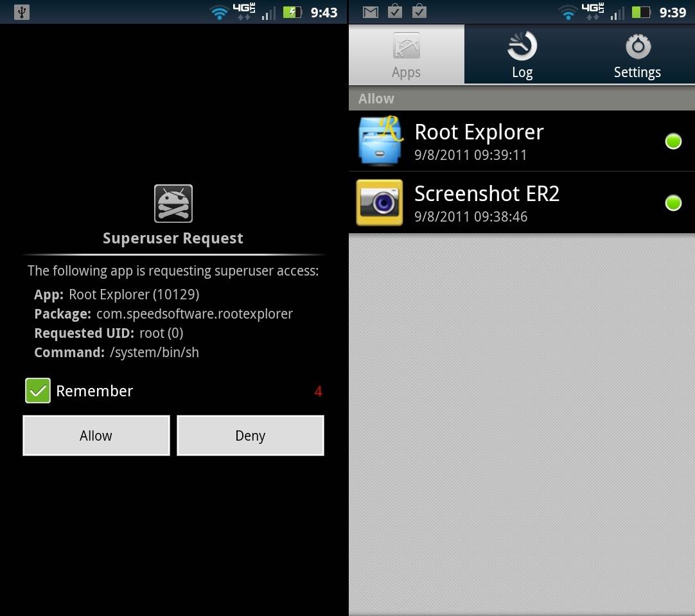Tap the Wi-Fi icon in left status bar
Image resolution: width=695 pixels, height=616 pixels.
coord(219,12)
